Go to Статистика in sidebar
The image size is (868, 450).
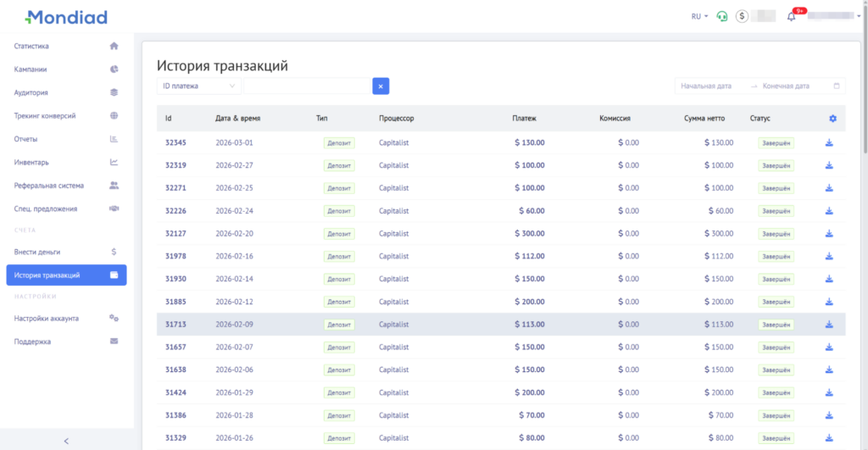point(32,46)
